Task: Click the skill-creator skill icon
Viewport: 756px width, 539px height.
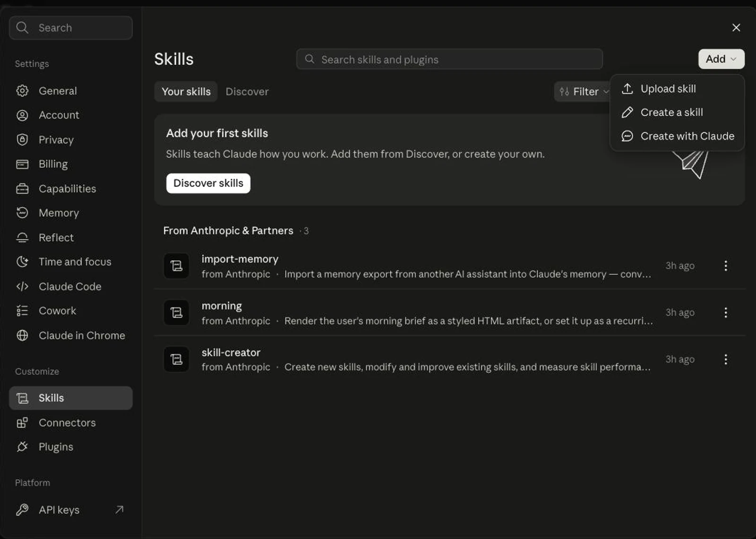Action: (176, 359)
